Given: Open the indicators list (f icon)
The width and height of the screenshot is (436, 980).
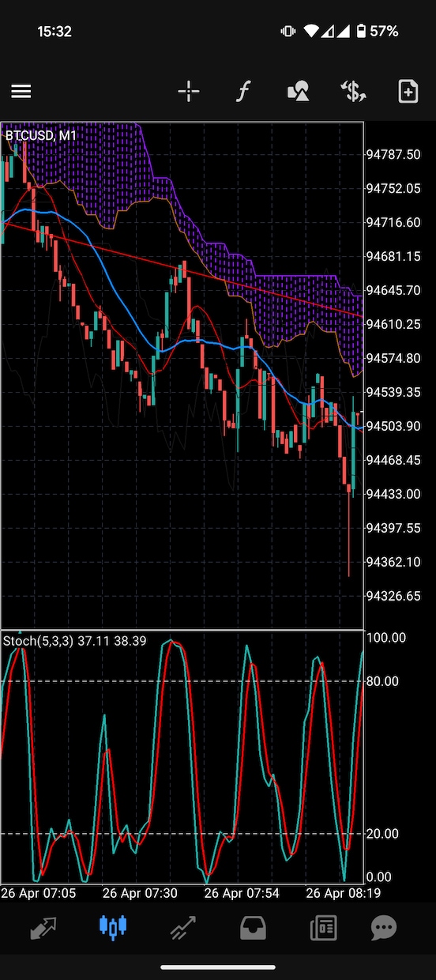Looking at the screenshot, I should pyautogui.click(x=243, y=92).
